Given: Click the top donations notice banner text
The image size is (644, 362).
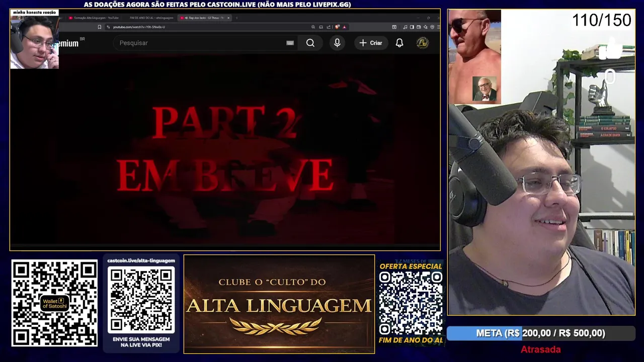Looking at the screenshot, I should (x=217, y=5).
